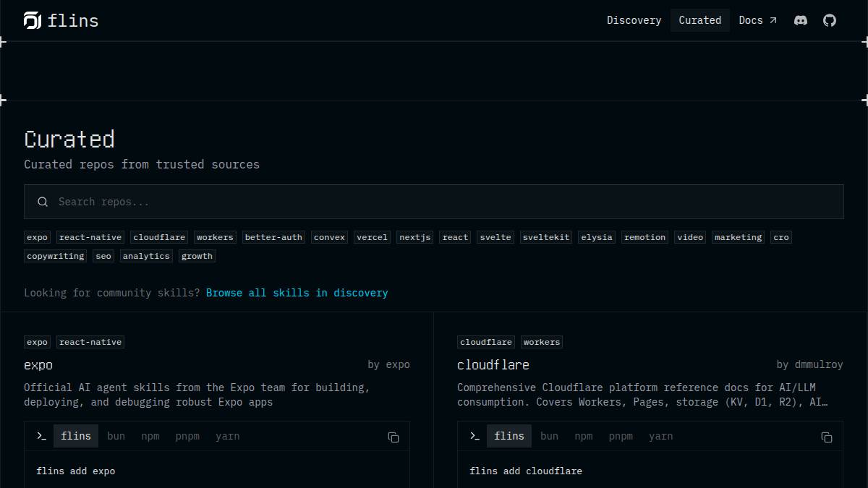The height and width of the screenshot is (488, 868).
Task: Copy the cloudflare install command
Action: tap(826, 437)
